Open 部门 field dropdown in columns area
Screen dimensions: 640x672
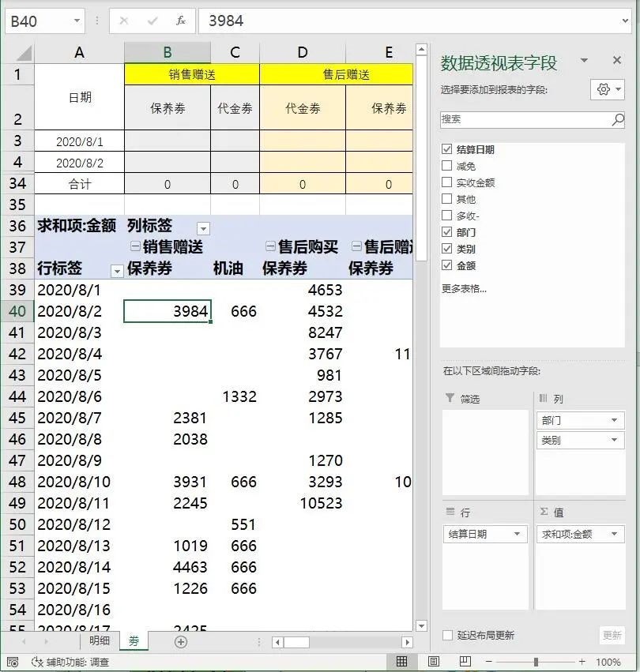pos(614,420)
